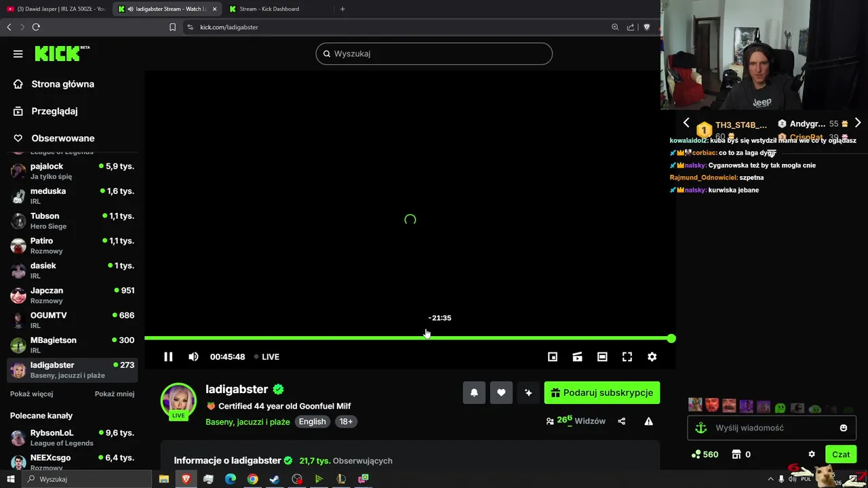Image resolution: width=868 pixels, height=488 pixels.
Task: Switch to YouTube Dawid Jasper tab
Action: (x=56, y=9)
